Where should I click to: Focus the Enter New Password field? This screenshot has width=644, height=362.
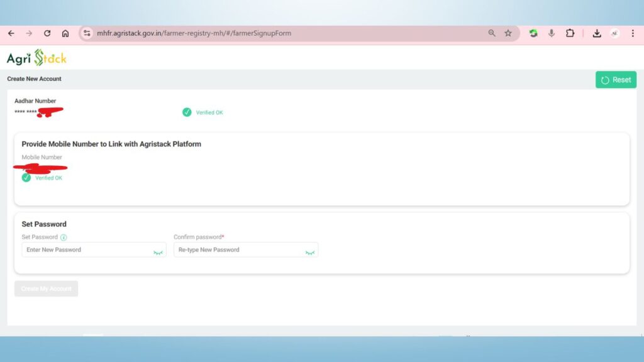click(x=94, y=250)
